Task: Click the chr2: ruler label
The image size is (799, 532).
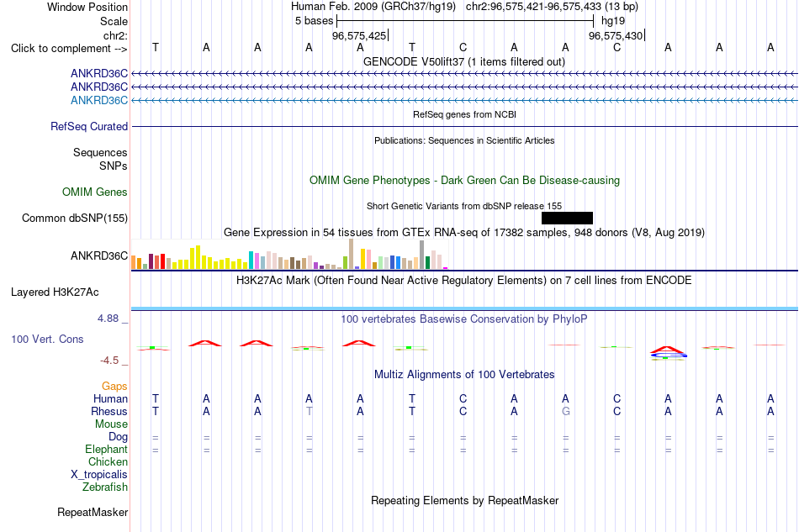Action: coord(115,35)
